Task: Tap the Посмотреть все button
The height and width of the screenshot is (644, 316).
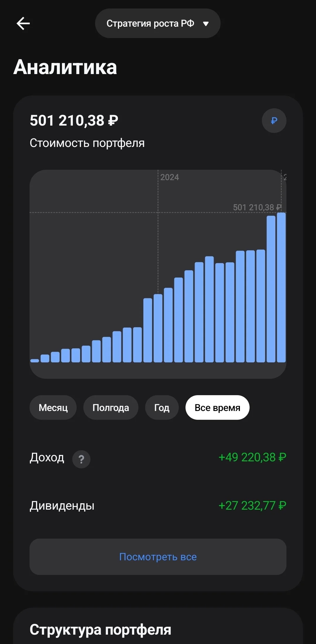Action: [x=158, y=557]
